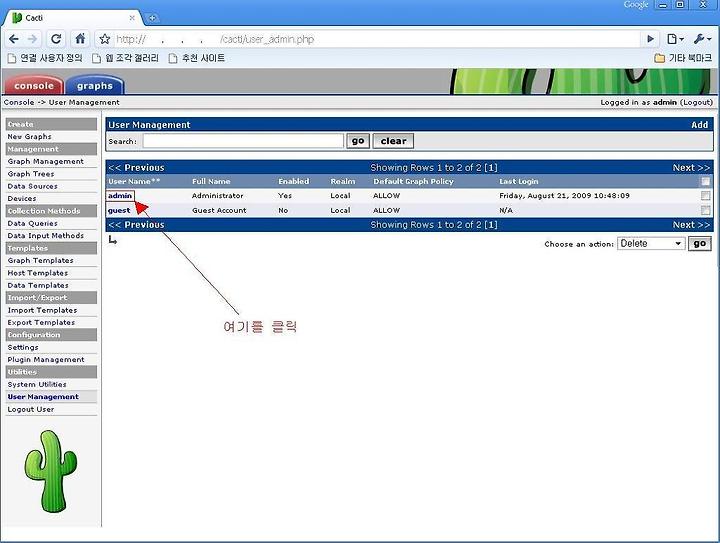Click Logout User in sidebar
The image size is (720, 543).
click(30, 409)
